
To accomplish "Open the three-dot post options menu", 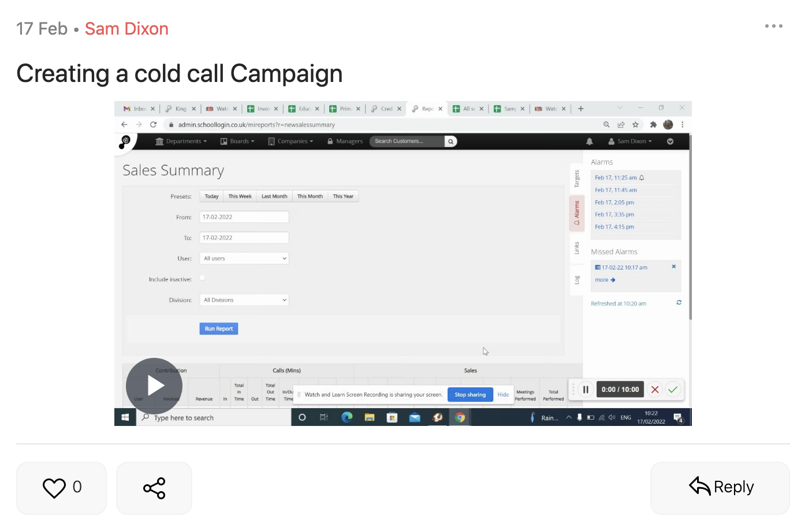I will pos(773,26).
